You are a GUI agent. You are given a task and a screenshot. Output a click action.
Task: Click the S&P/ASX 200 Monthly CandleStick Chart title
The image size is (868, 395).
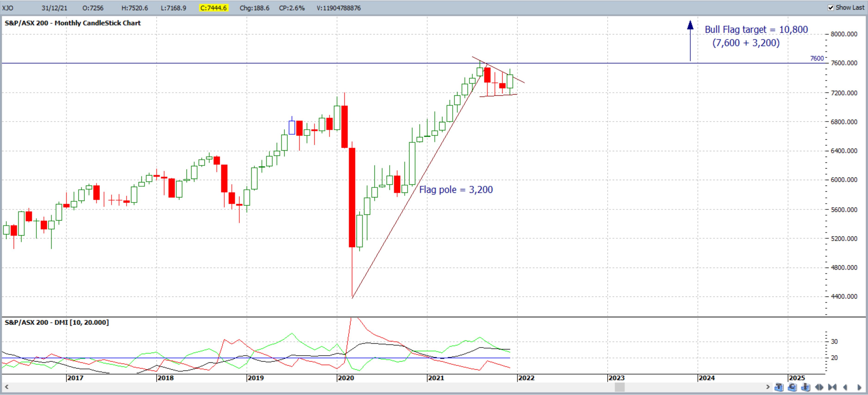tap(72, 23)
